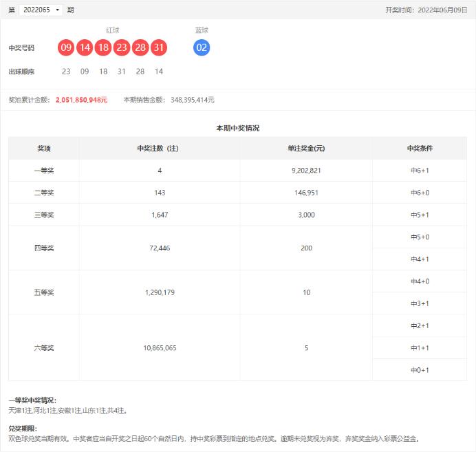The width and height of the screenshot is (476, 452).
Task: Click fifth prize count 1,290,179
Action: click(160, 292)
